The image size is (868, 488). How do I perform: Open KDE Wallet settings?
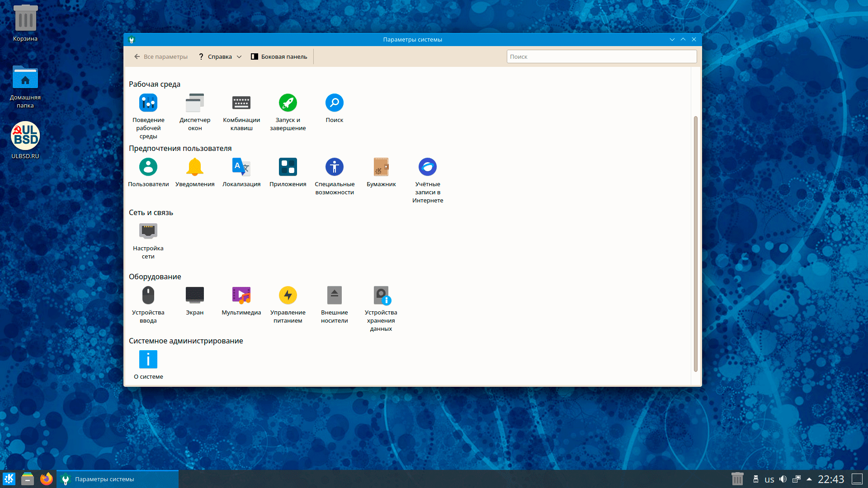[381, 168]
